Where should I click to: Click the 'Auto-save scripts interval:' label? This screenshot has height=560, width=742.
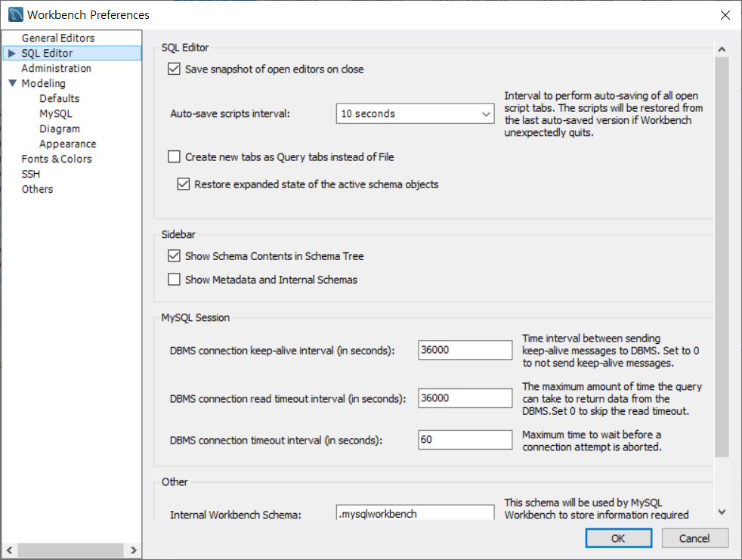[x=230, y=113]
